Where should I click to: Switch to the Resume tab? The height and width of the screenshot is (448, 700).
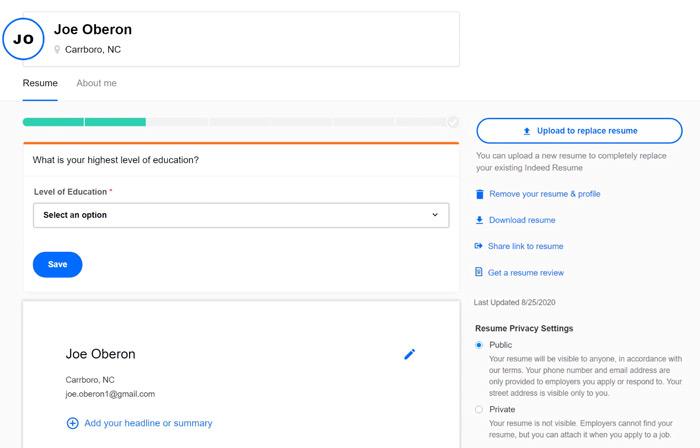click(x=40, y=83)
